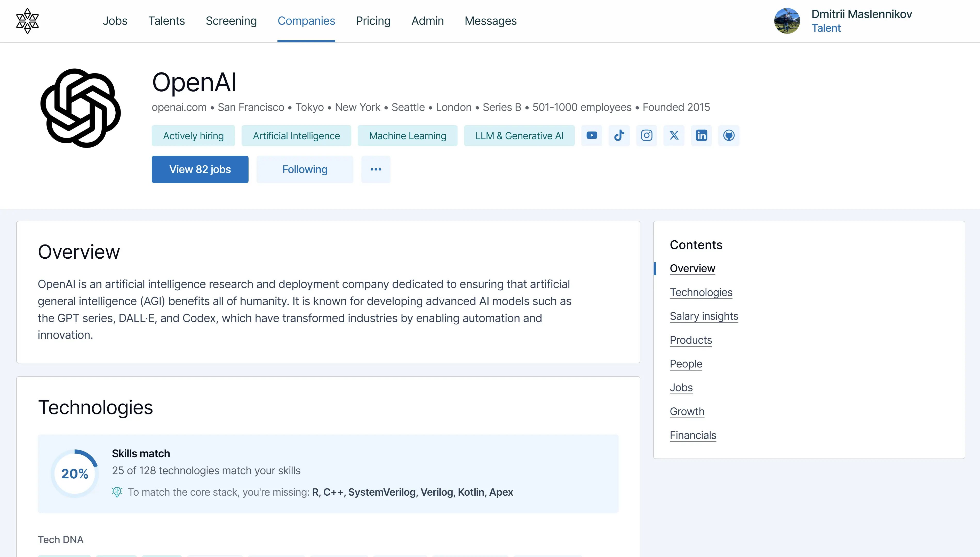The height and width of the screenshot is (557, 980).
Task: Open OpenAI's Instagram profile icon
Action: point(647,135)
